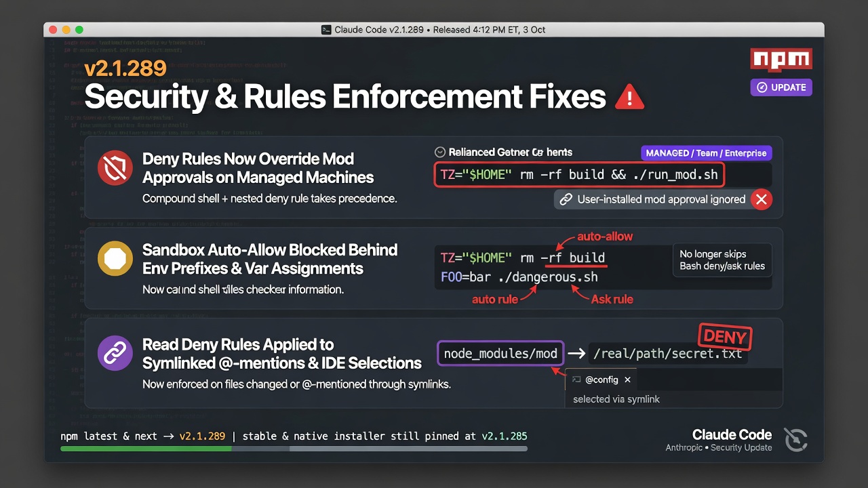Click 'FOO=bar ./dangerous.sh' command line
Screen dimensions: 868x488
point(519,277)
